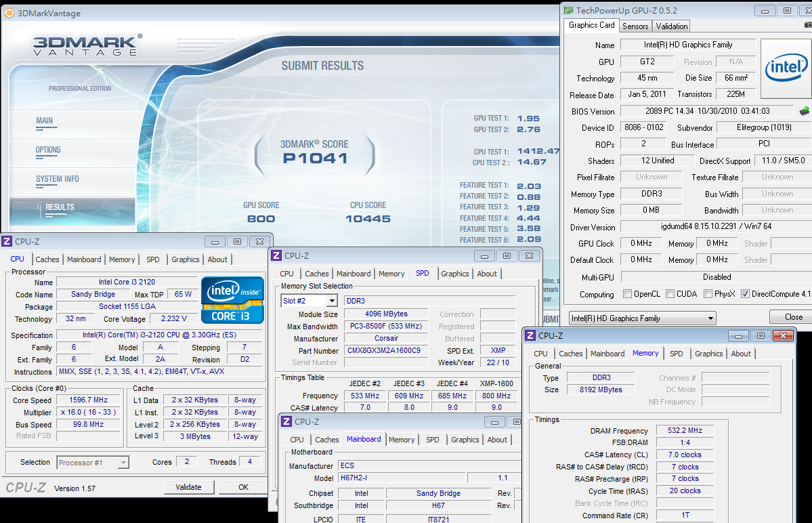
Task: Expand the Intel(R) HD Graphics Family dropdown
Action: [x=710, y=318]
